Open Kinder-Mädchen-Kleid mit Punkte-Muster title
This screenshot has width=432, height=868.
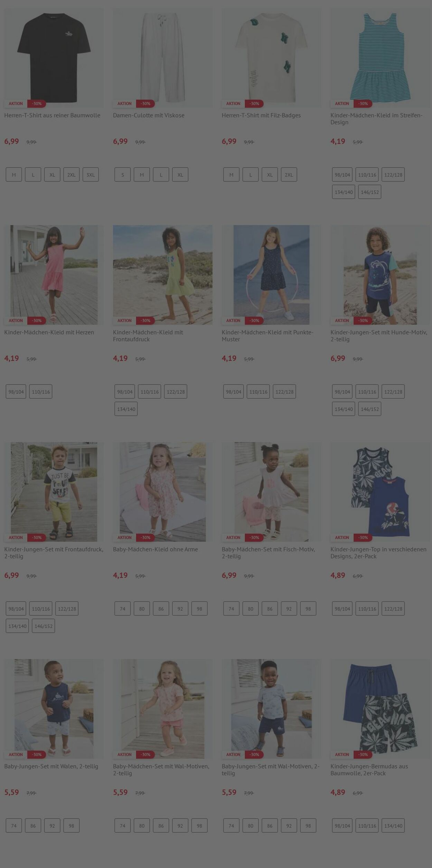(267, 336)
